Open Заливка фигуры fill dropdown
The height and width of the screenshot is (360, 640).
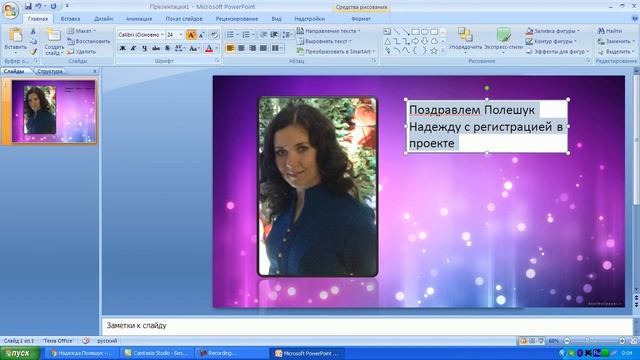(x=553, y=31)
